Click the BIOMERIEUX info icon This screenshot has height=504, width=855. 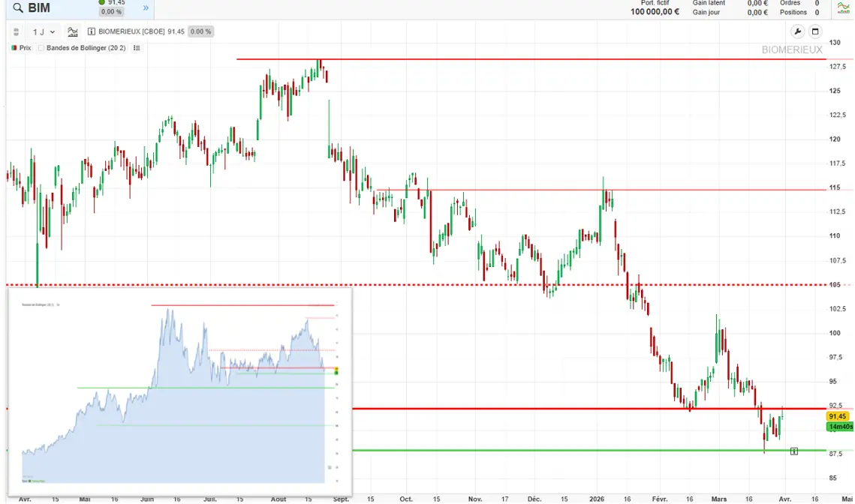coord(92,32)
